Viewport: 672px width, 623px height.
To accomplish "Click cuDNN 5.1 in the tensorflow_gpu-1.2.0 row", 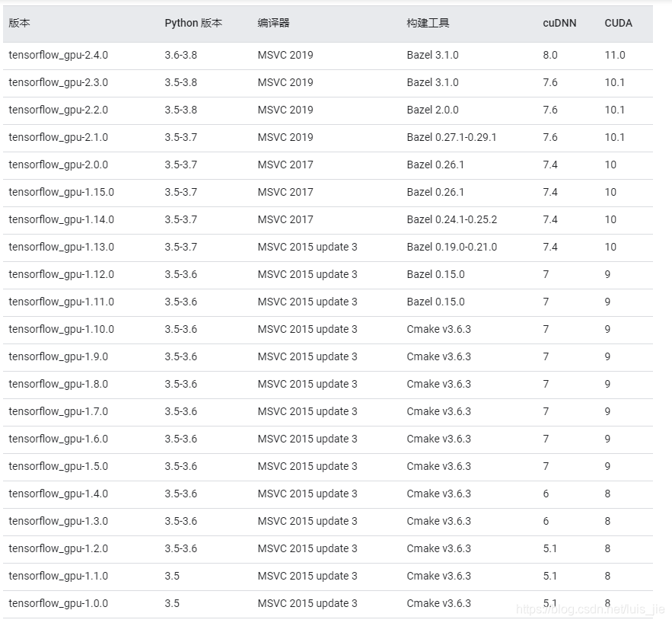I will (550, 549).
